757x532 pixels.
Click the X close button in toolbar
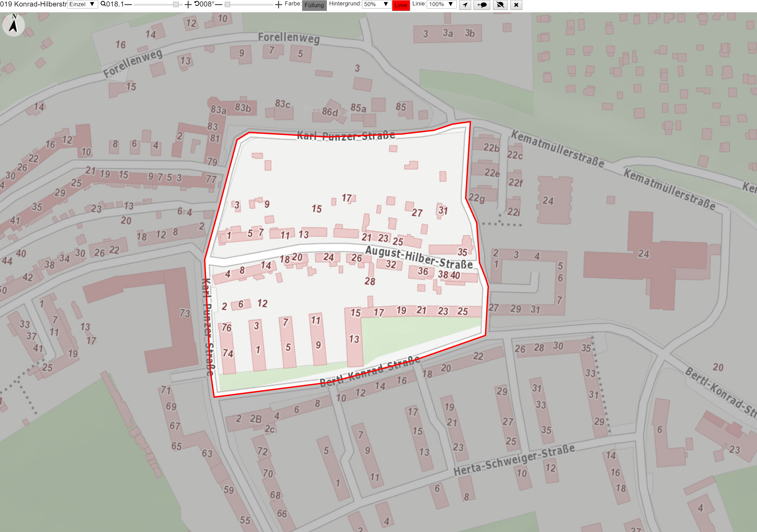pyautogui.click(x=516, y=5)
